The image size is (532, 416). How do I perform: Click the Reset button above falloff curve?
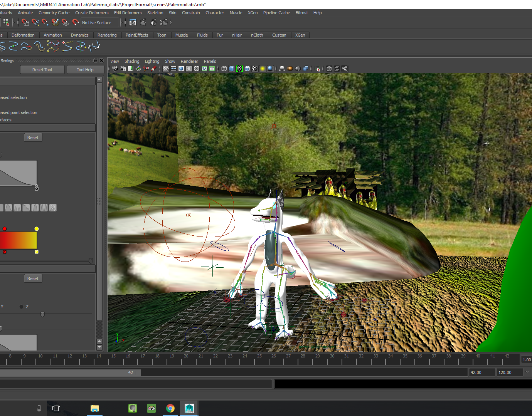[33, 138]
